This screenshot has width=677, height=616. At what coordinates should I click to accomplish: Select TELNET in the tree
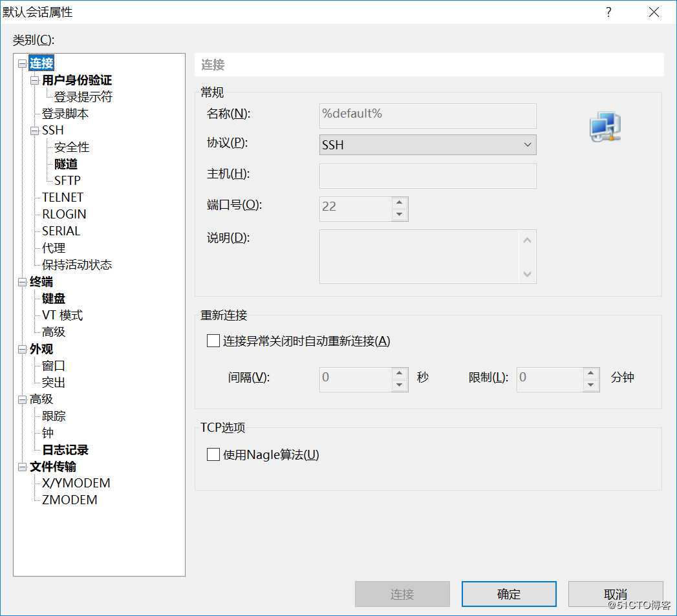click(x=63, y=197)
